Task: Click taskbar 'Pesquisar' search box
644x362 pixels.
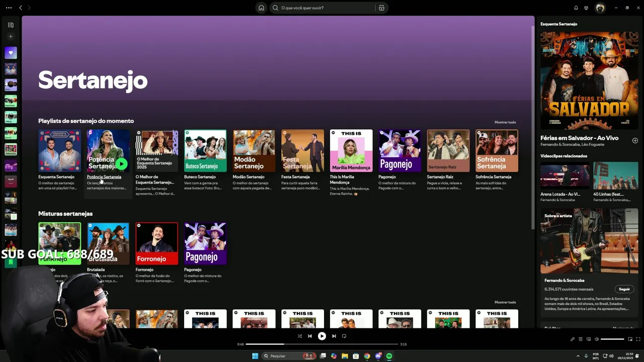Action: point(289,356)
